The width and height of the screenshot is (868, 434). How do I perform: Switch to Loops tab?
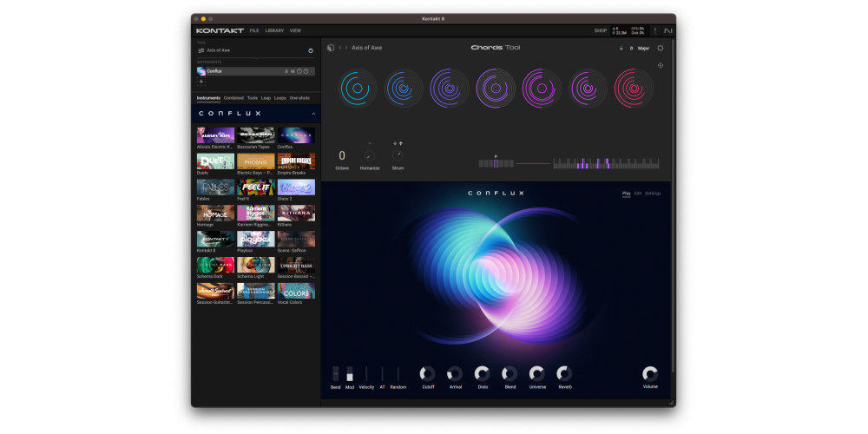click(280, 98)
